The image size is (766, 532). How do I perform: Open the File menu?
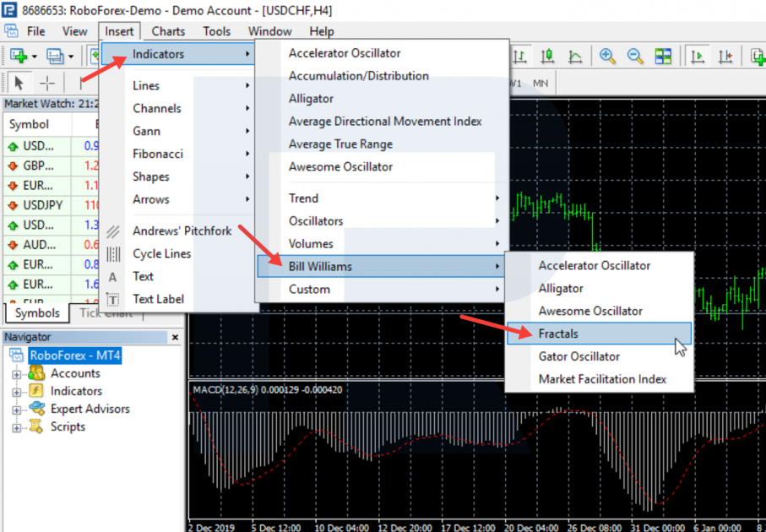pyautogui.click(x=36, y=32)
